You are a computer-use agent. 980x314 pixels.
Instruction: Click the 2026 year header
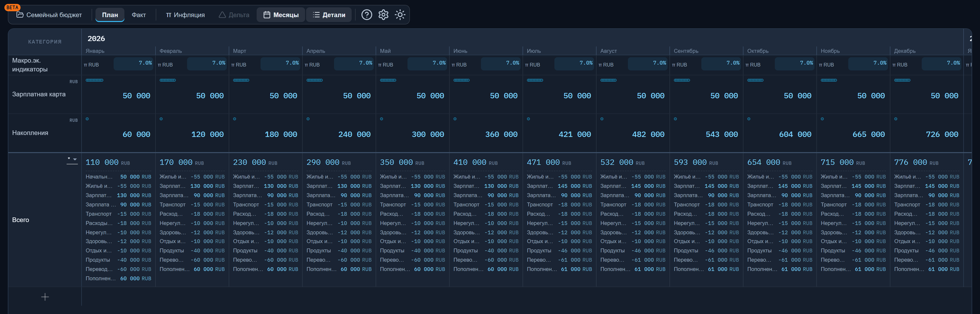click(96, 38)
